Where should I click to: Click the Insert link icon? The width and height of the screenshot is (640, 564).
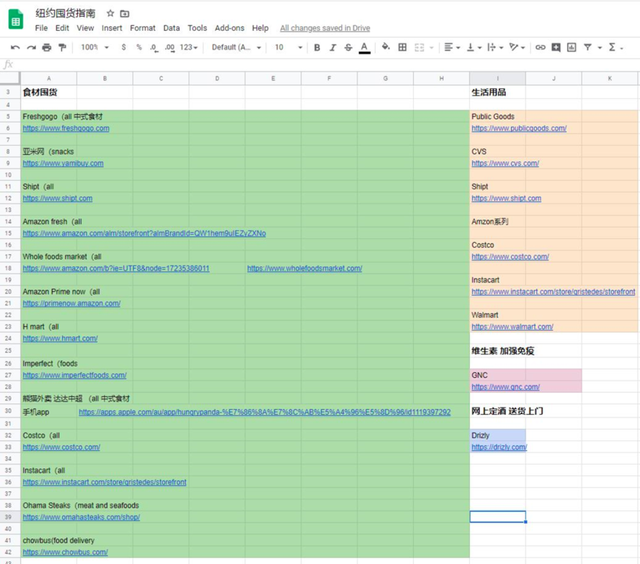[x=540, y=47]
